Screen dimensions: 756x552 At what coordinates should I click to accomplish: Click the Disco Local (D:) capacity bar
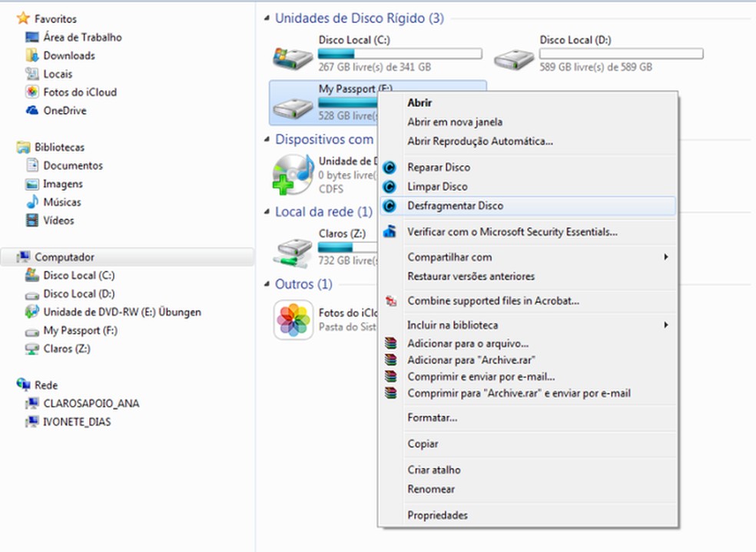tap(621, 54)
